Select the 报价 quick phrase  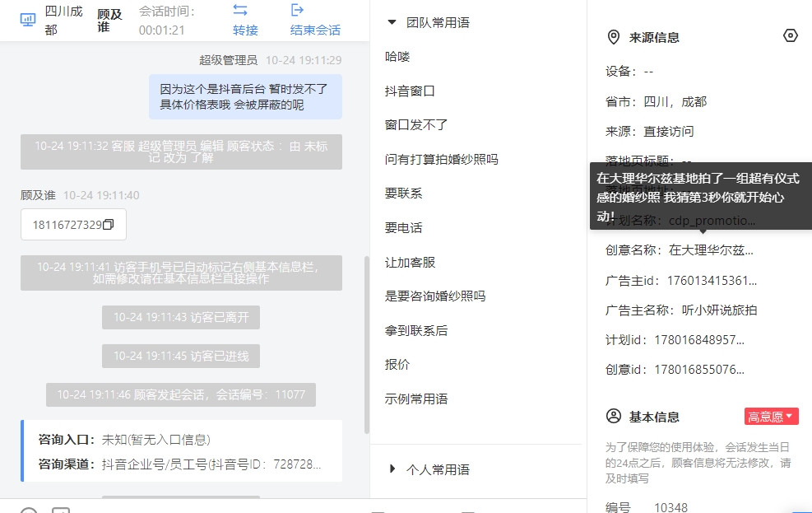pyautogui.click(x=397, y=364)
